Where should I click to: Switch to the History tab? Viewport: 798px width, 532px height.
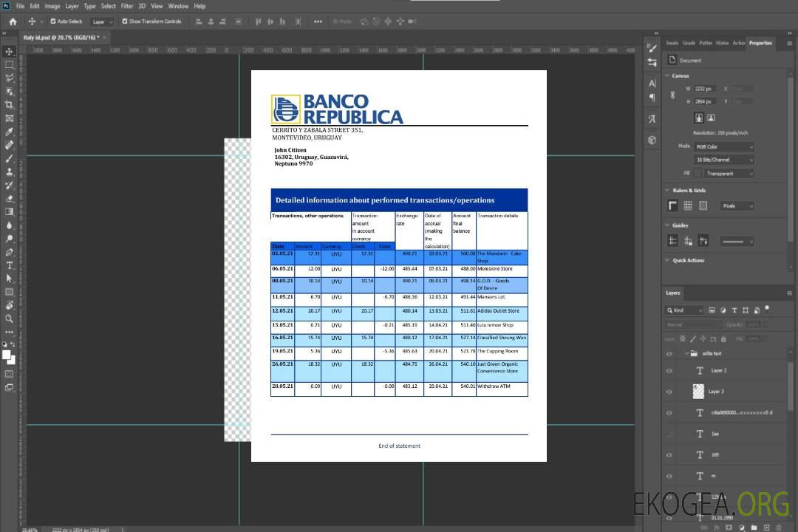(x=722, y=44)
